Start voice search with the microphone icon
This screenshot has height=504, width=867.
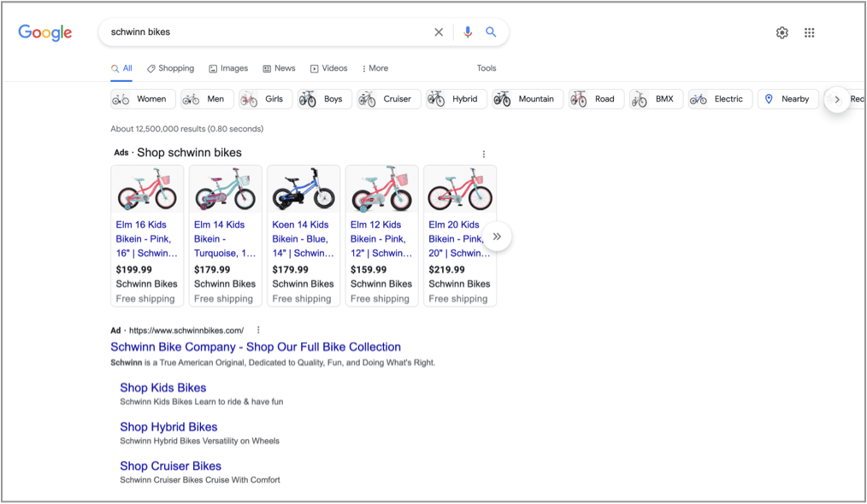click(x=468, y=32)
